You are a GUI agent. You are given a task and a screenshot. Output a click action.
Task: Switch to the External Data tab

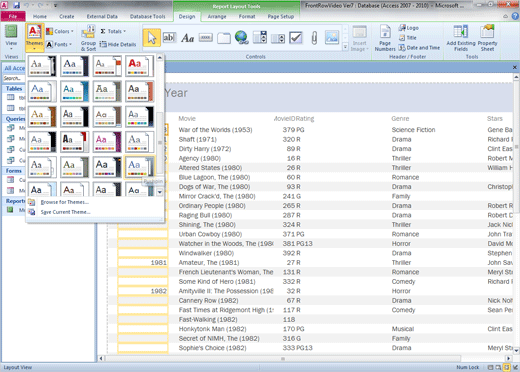coord(102,16)
